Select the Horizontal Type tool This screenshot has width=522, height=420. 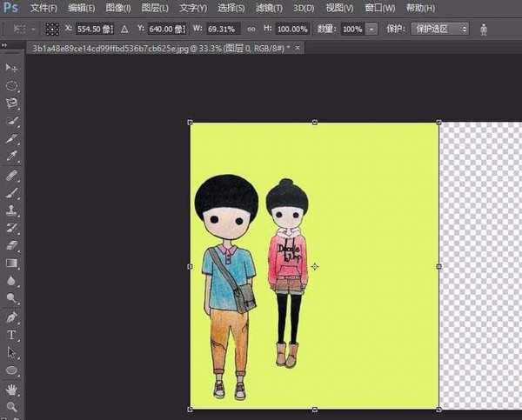[x=12, y=335]
